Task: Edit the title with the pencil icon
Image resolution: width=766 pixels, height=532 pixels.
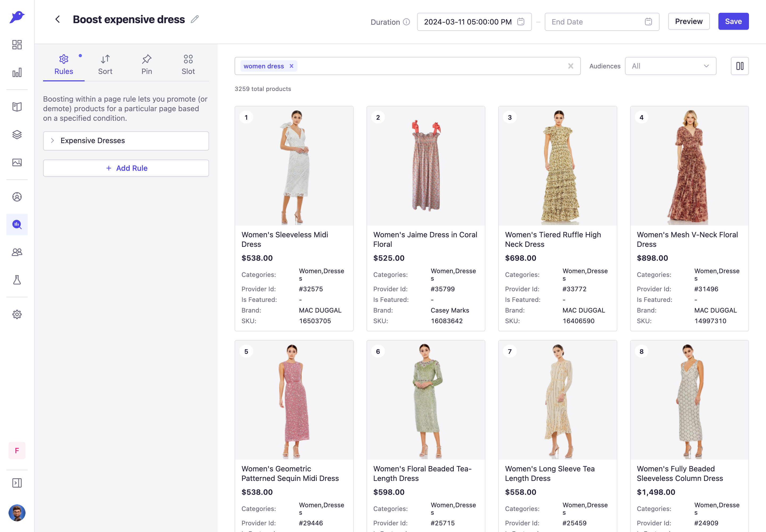Action: pyautogui.click(x=195, y=19)
